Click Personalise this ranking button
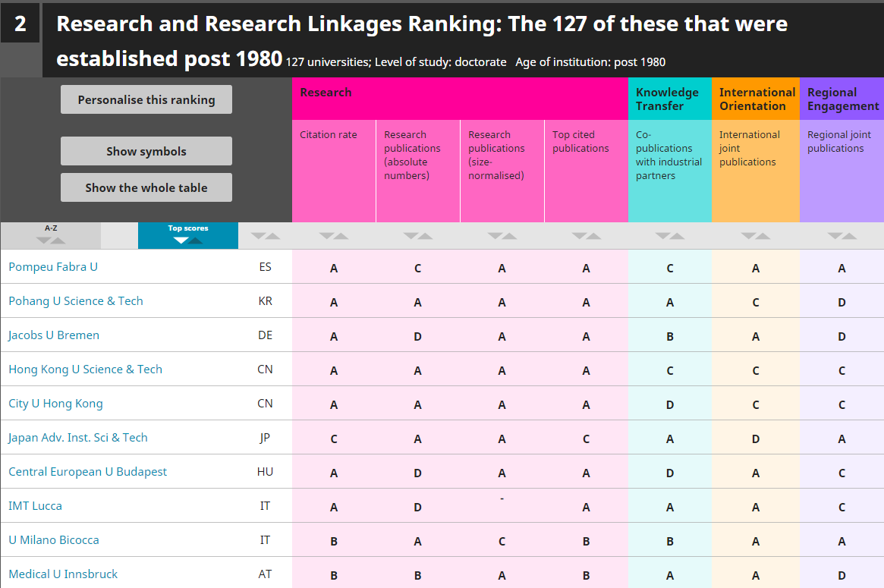This screenshot has height=588, width=884. pyautogui.click(x=146, y=100)
